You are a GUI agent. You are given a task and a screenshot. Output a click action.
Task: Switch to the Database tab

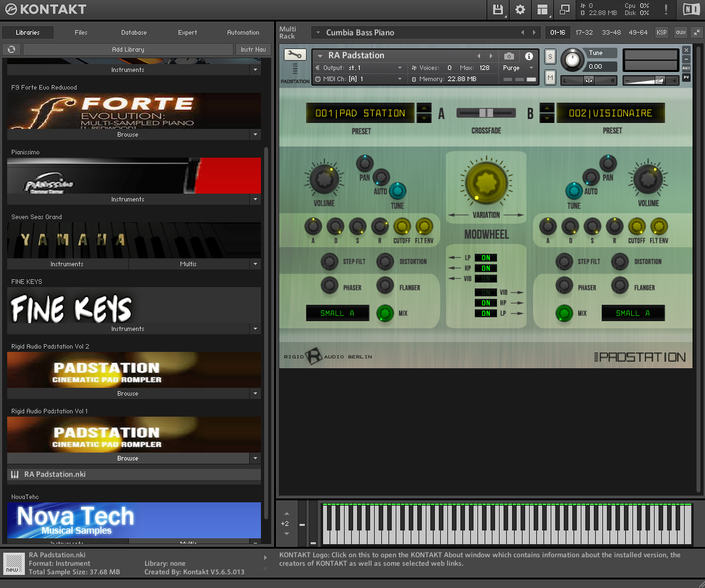coord(134,32)
